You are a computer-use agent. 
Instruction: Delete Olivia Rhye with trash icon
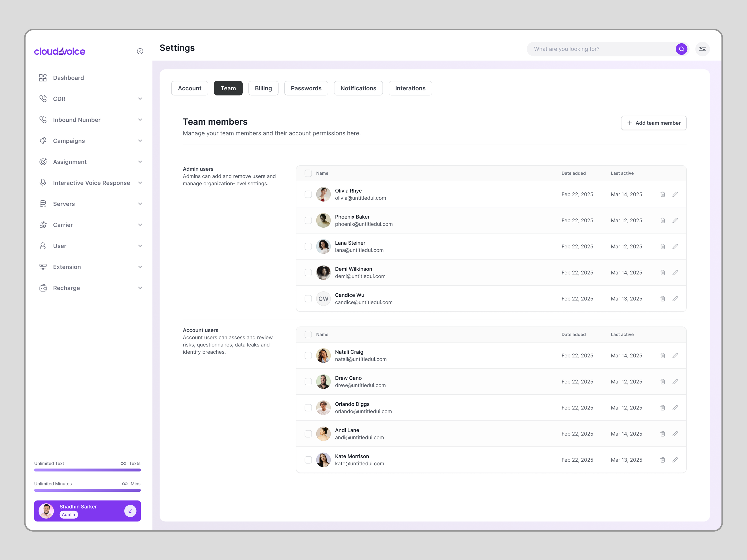pyautogui.click(x=663, y=195)
